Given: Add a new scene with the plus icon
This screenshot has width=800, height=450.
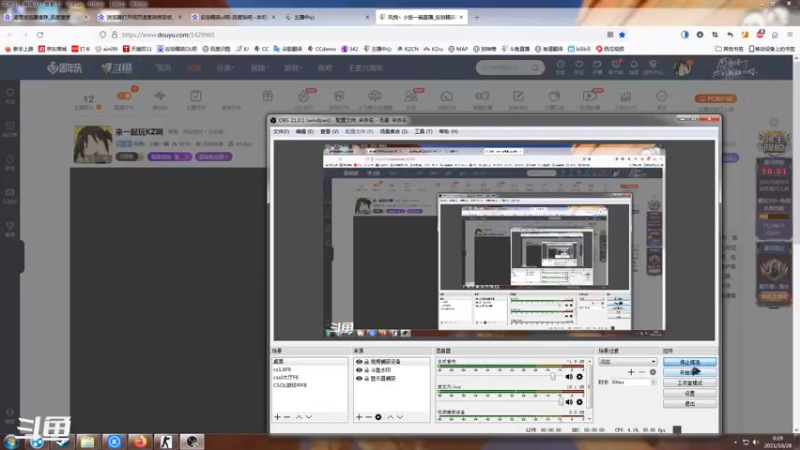Looking at the screenshot, I should click(278, 417).
